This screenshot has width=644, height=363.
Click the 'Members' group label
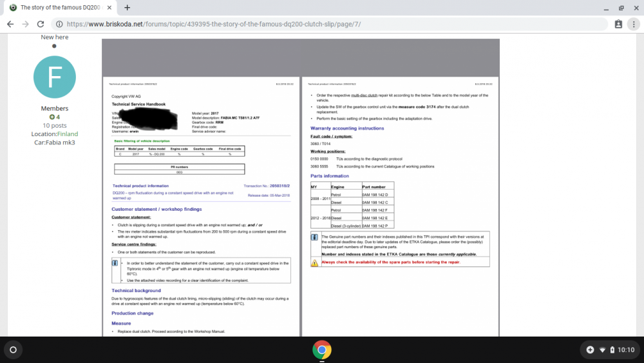tap(55, 108)
